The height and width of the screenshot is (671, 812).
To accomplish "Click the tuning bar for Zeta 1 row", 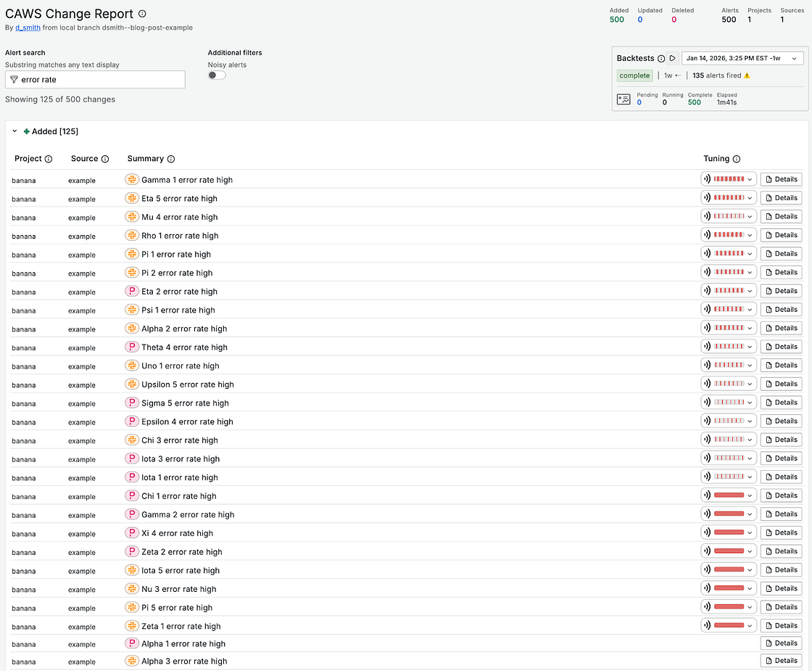I will 729,625.
